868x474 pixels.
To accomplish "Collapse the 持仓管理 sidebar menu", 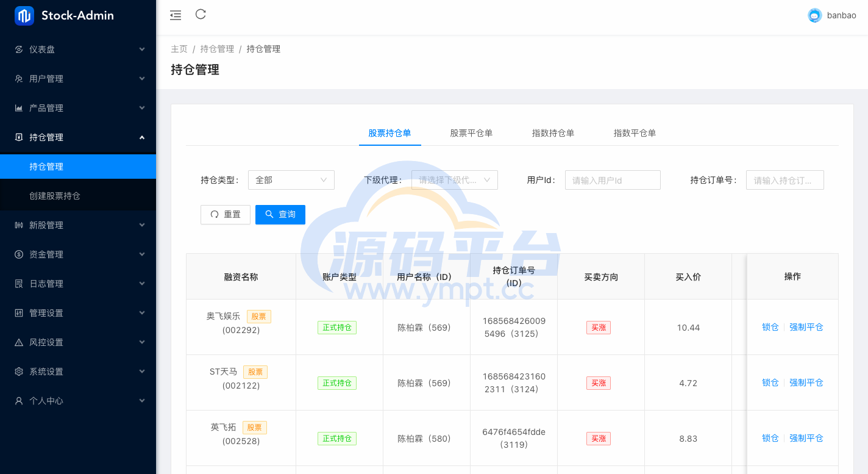I will tap(78, 137).
